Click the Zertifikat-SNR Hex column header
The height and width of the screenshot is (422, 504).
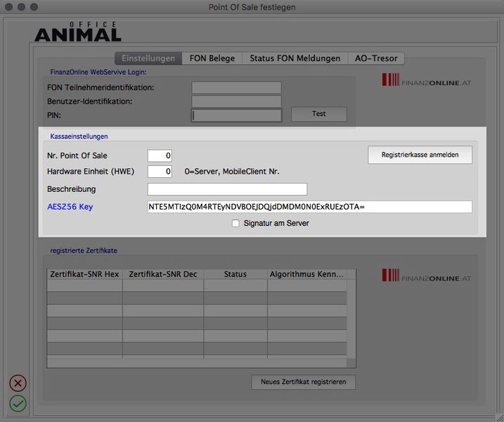click(84, 274)
